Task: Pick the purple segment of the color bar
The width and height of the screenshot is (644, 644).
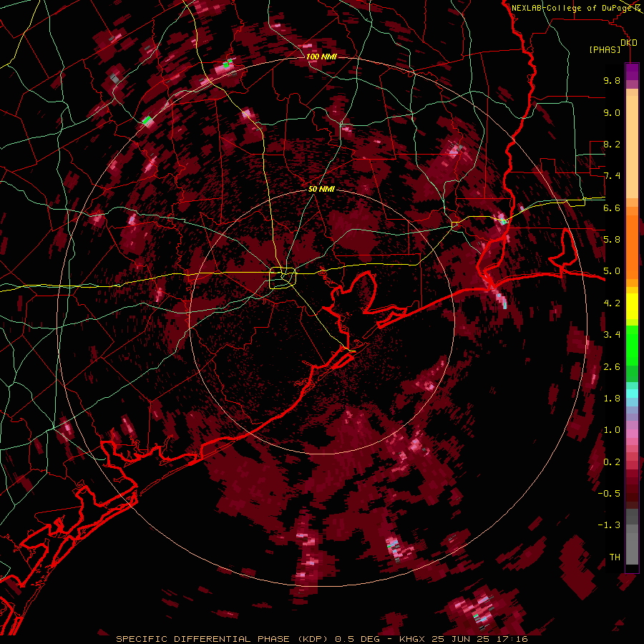Action: pos(632,72)
